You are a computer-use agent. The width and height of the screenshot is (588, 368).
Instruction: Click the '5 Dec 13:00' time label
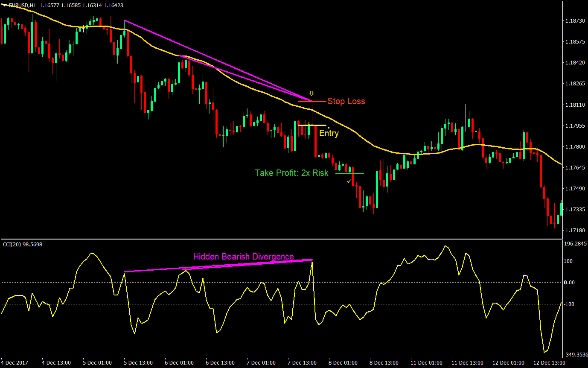click(138, 363)
